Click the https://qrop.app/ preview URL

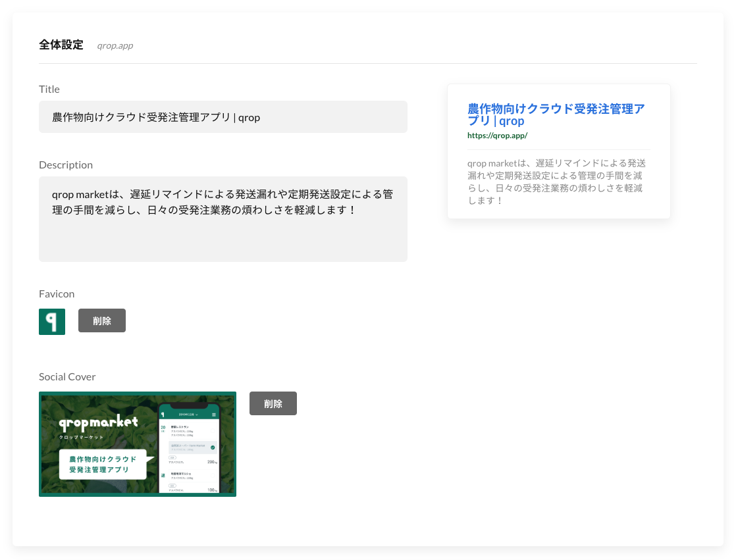coord(497,136)
